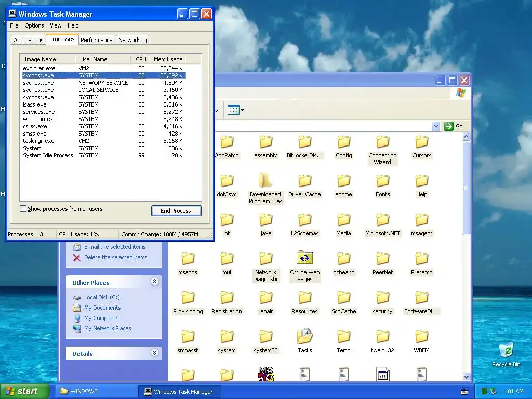
Task: Select the Prefetch folder
Action: 422,264
